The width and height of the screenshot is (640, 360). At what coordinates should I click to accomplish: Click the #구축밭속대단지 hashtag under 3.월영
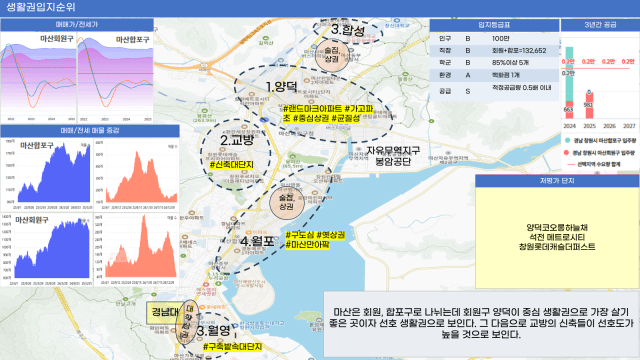[x=232, y=347]
